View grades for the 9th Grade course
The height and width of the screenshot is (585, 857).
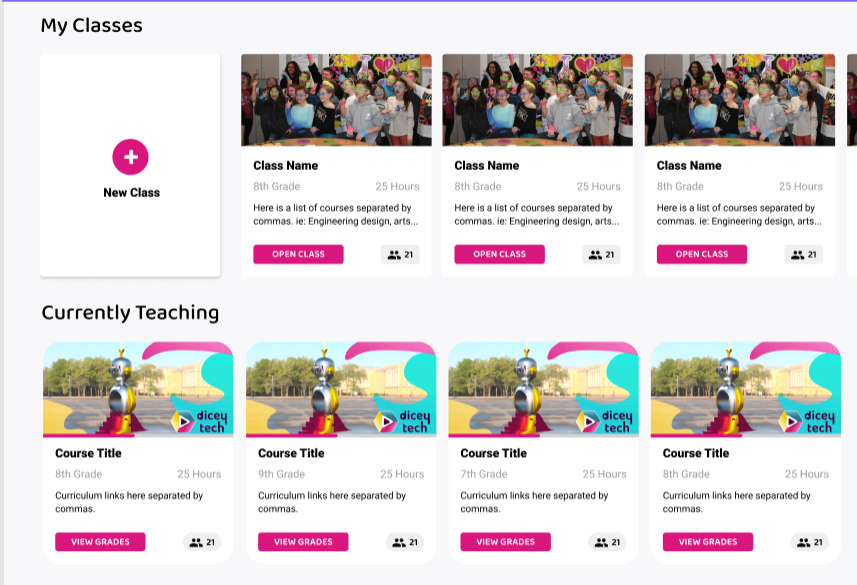point(303,542)
